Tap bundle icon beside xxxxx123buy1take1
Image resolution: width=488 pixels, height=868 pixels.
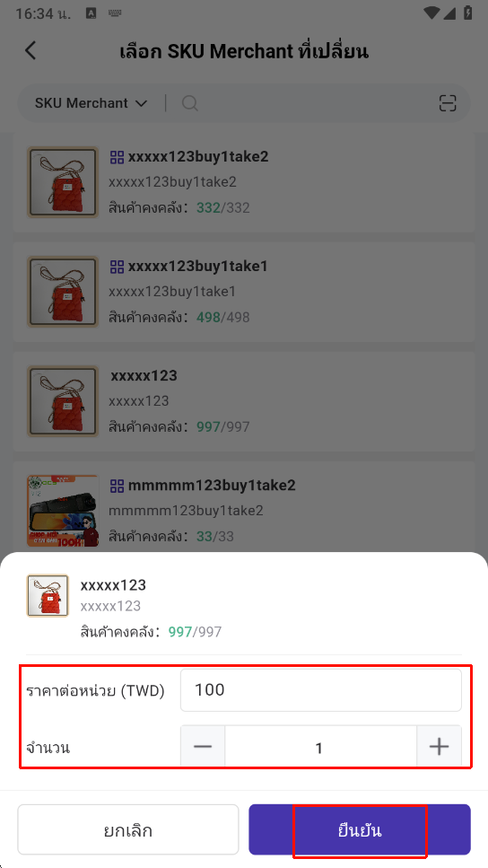[117, 267]
